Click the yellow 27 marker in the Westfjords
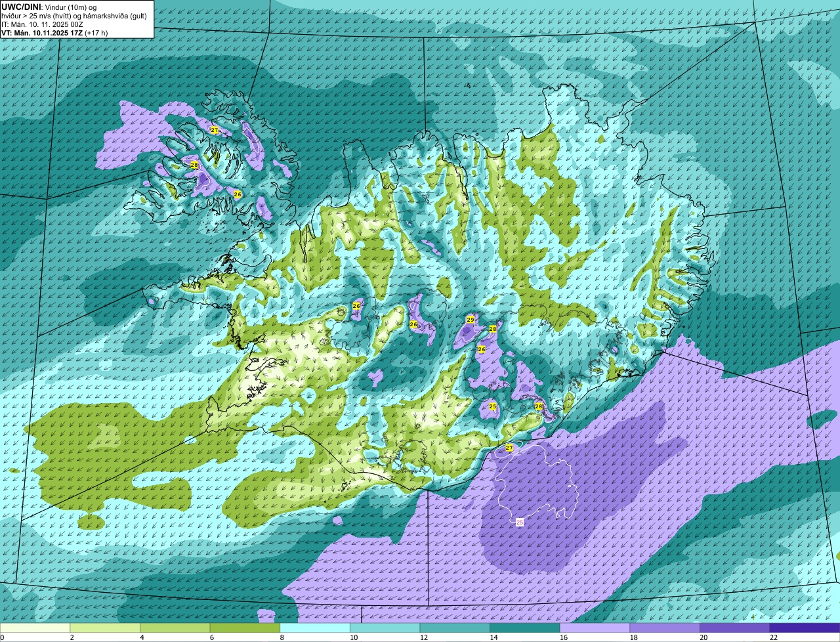 click(x=215, y=130)
